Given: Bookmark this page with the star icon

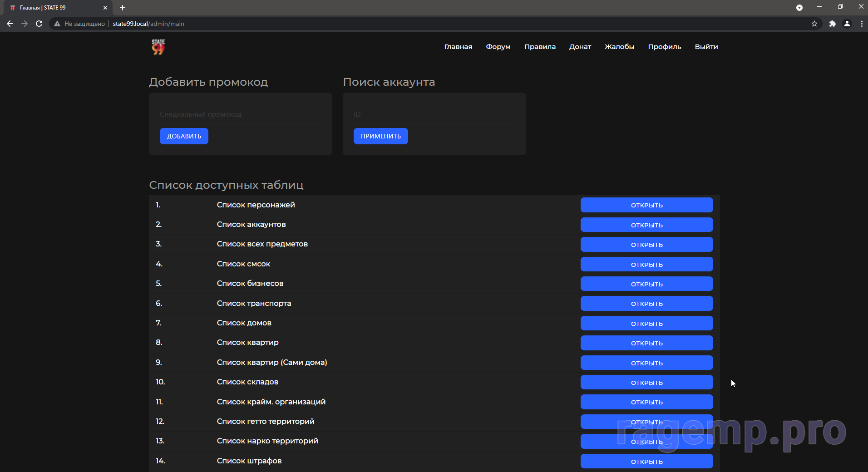Looking at the screenshot, I should click(x=814, y=24).
